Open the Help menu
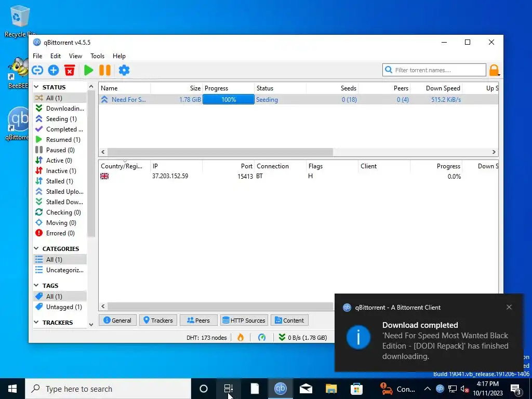Screen dimensions: 532x399 [119, 56]
